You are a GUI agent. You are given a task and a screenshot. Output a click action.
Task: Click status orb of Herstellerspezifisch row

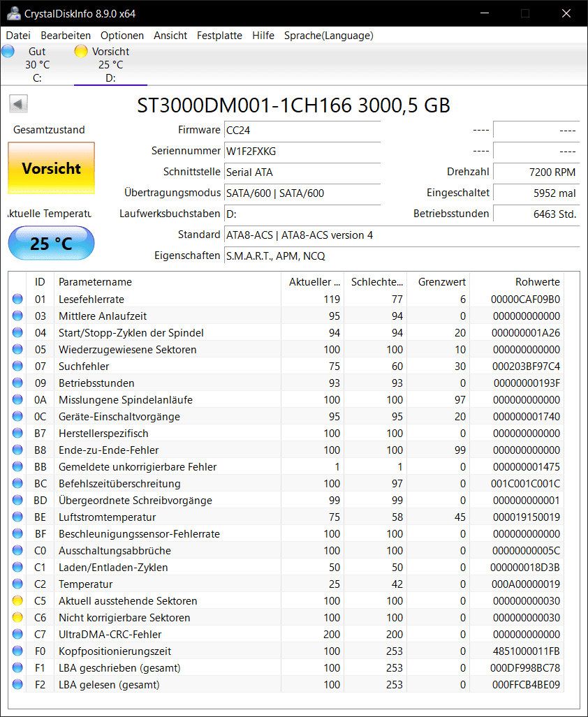click(17, 433)
